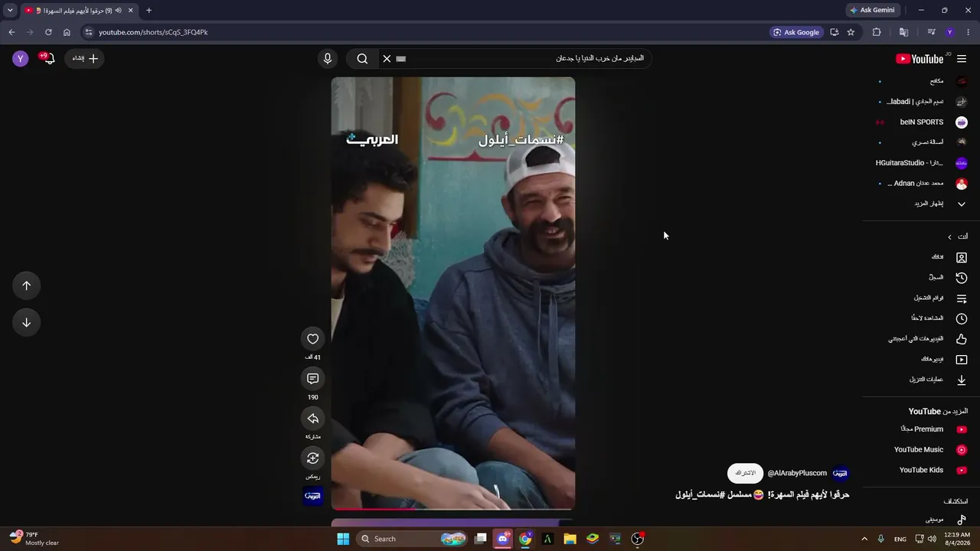Expand the 'You' section chevron in the sidebar
The width and height of the screenshot is (980, 551).
pyautogui.click(x=949, y=237)
